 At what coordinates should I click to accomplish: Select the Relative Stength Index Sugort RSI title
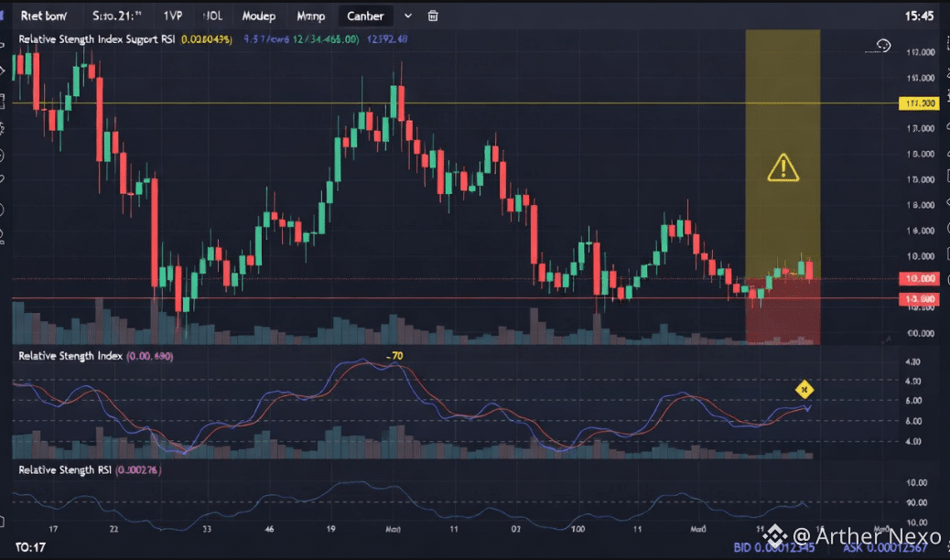click(x=97, y=39)
